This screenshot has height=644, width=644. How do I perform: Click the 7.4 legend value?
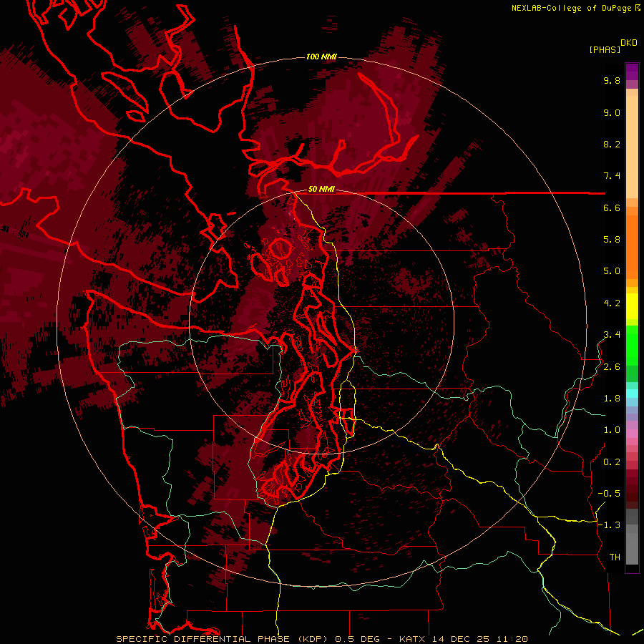tap(612, 176)
